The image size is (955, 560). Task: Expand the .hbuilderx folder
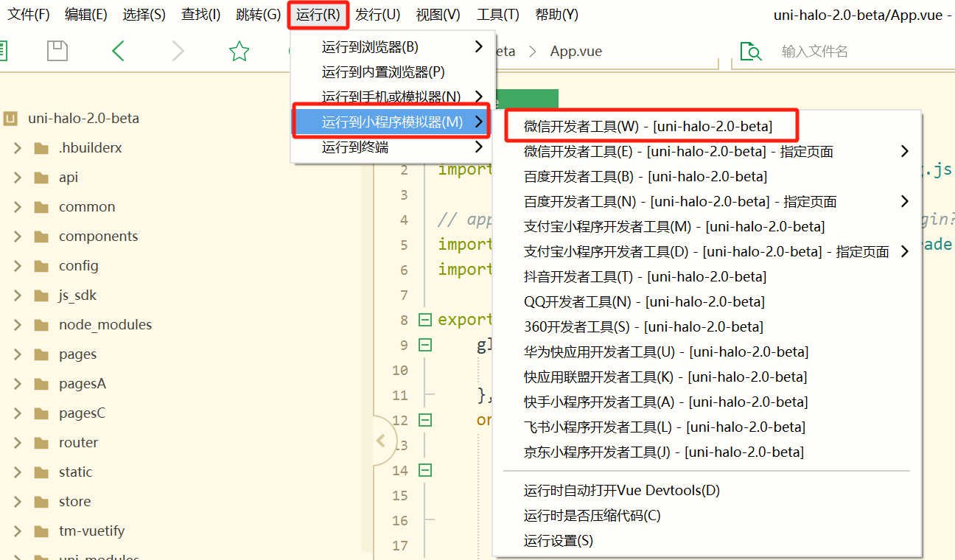click(x=18, y=148)
